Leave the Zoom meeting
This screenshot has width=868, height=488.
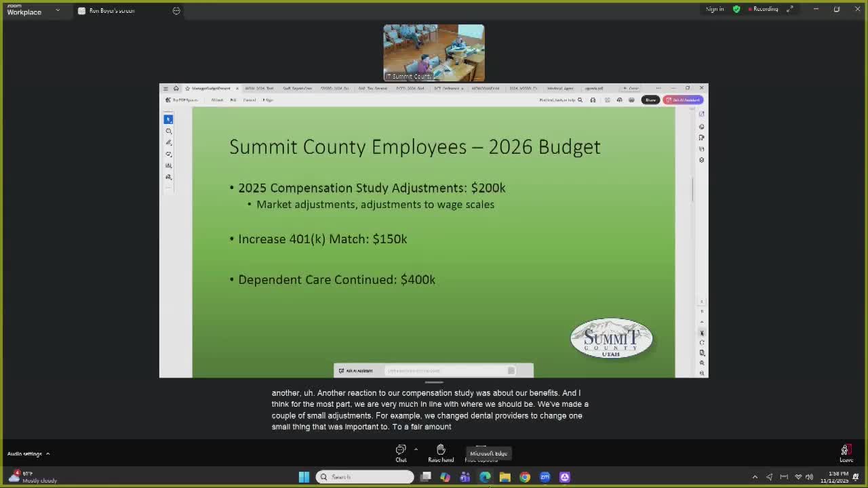tap(846, 453)
